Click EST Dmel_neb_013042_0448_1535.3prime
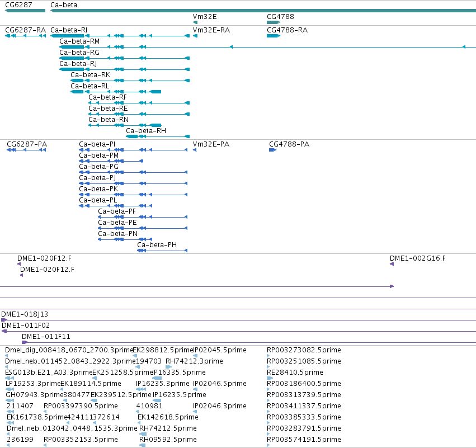The height and width of the screenshot is (448, 476). (x=72, y=428)
